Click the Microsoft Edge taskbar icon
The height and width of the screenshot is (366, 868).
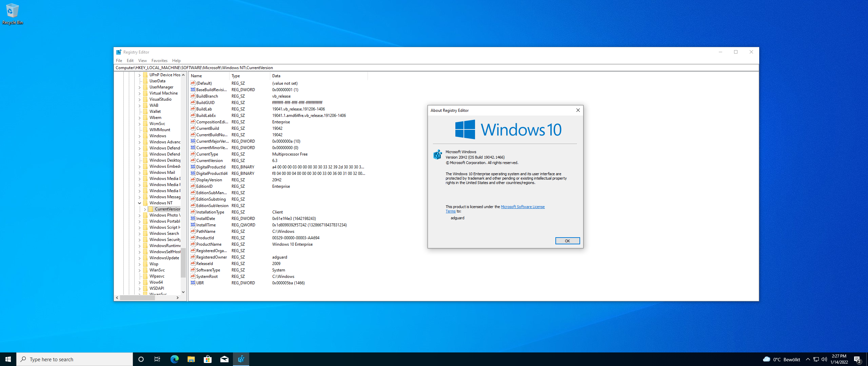coord(174,359)
